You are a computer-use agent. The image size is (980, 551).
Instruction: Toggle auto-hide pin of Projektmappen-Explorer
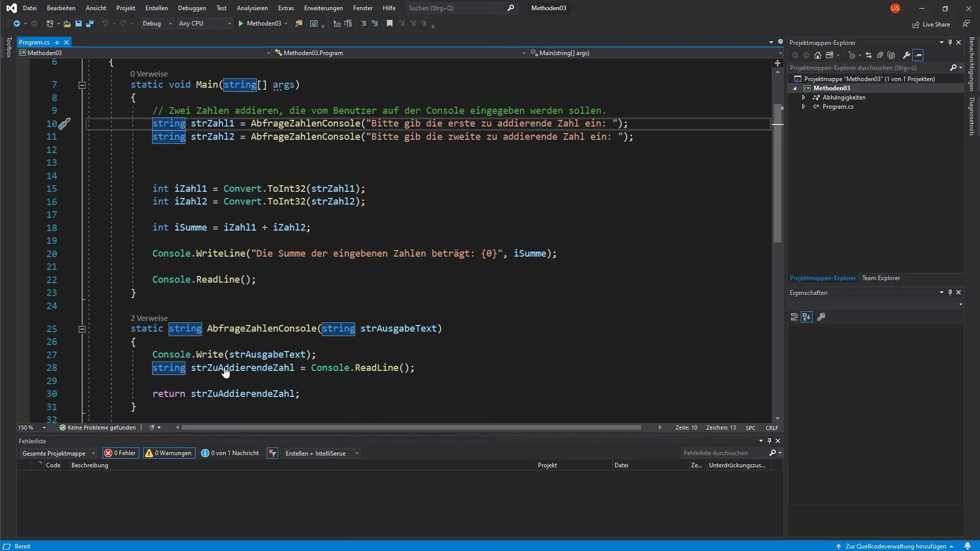950,42
